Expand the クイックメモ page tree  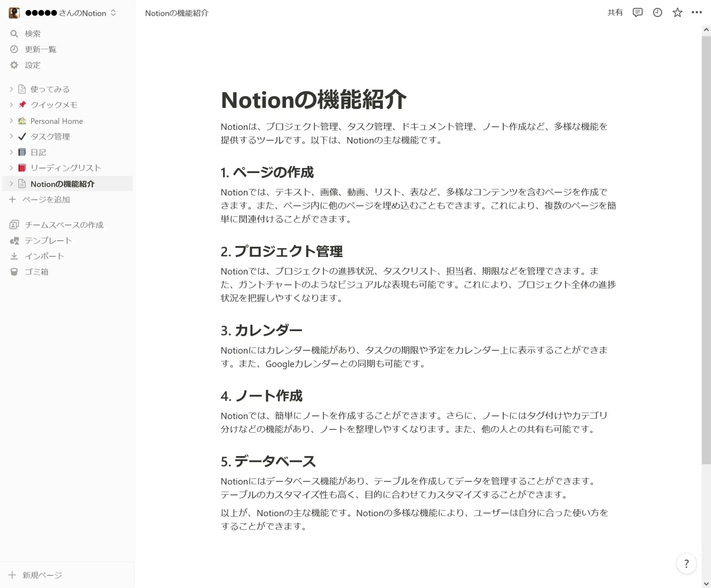click(x=11, y=105)
